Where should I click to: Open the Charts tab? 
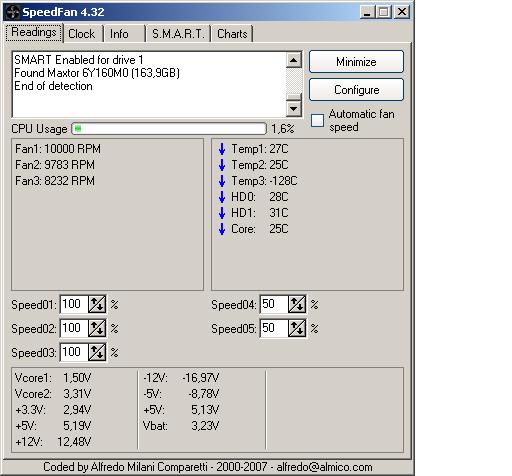coord(232,34)
